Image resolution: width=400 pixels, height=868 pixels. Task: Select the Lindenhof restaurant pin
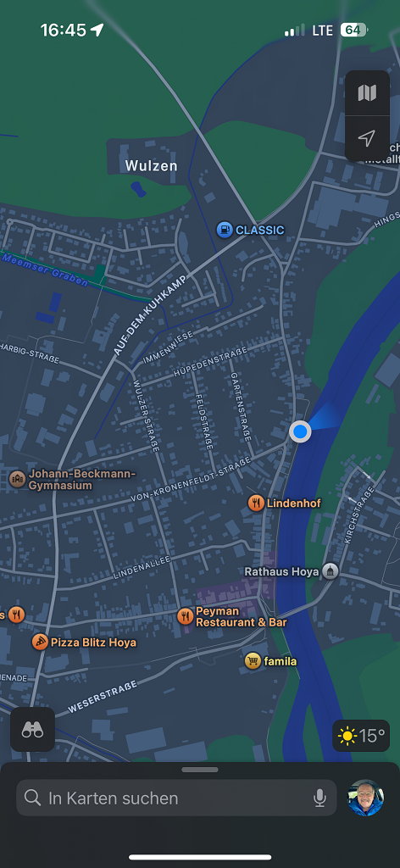(256, 504)
